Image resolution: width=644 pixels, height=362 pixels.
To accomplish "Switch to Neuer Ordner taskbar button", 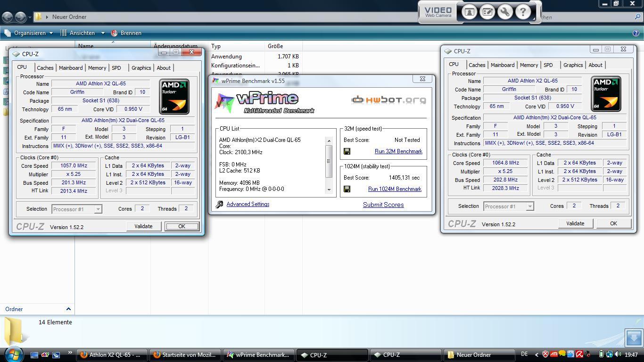I will pos(479,355).
